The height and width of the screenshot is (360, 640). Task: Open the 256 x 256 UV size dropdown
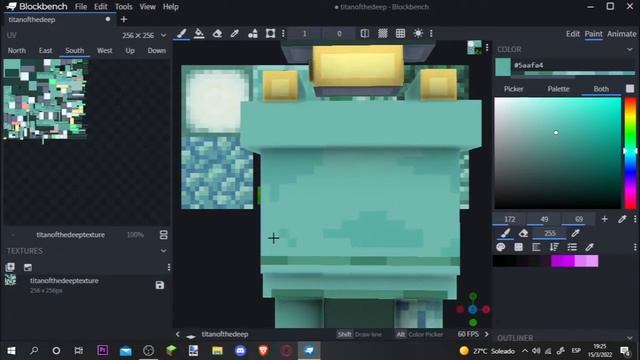point(144,36)
